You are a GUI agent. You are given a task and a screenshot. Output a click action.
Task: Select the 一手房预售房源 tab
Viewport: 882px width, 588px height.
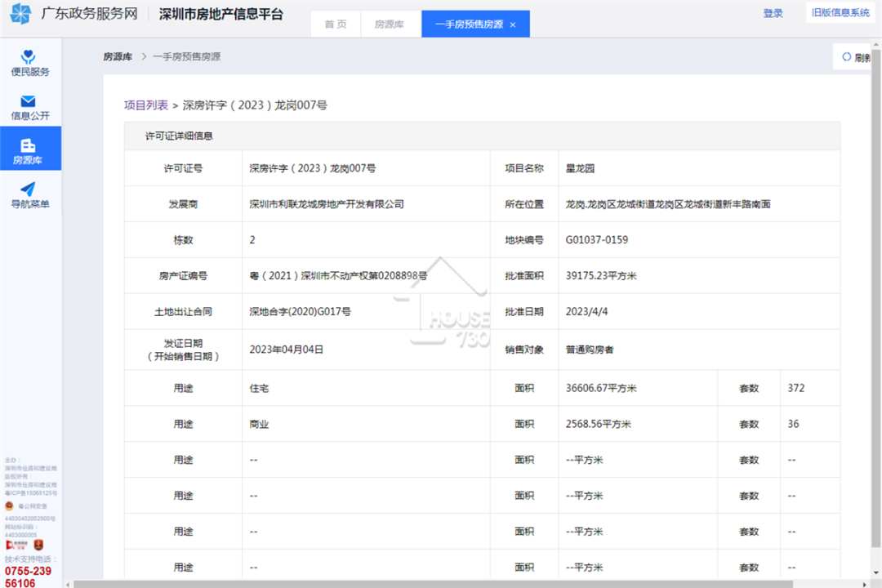tap(469, 24)
